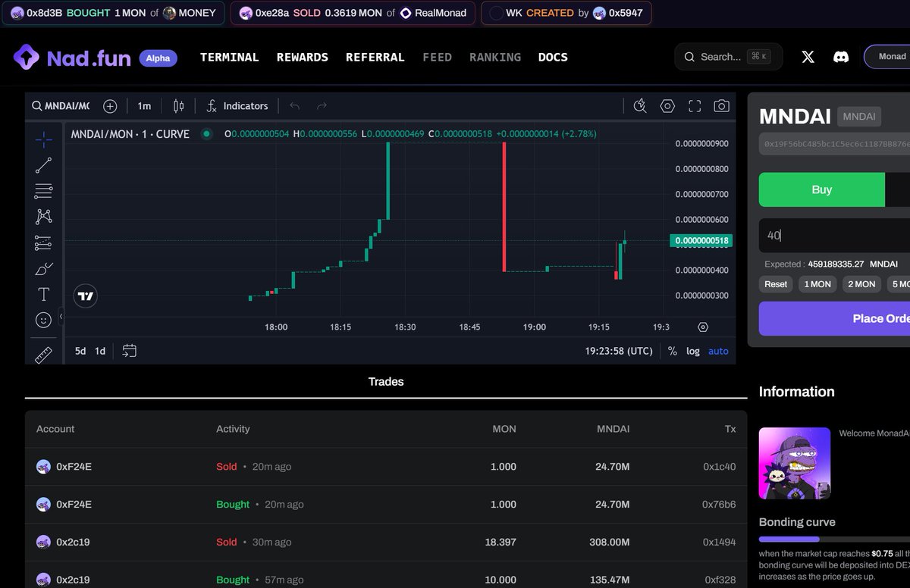This screenshot has height=588, width=910.
Task: Select the text annotation tool
Action: click(44, 295)
